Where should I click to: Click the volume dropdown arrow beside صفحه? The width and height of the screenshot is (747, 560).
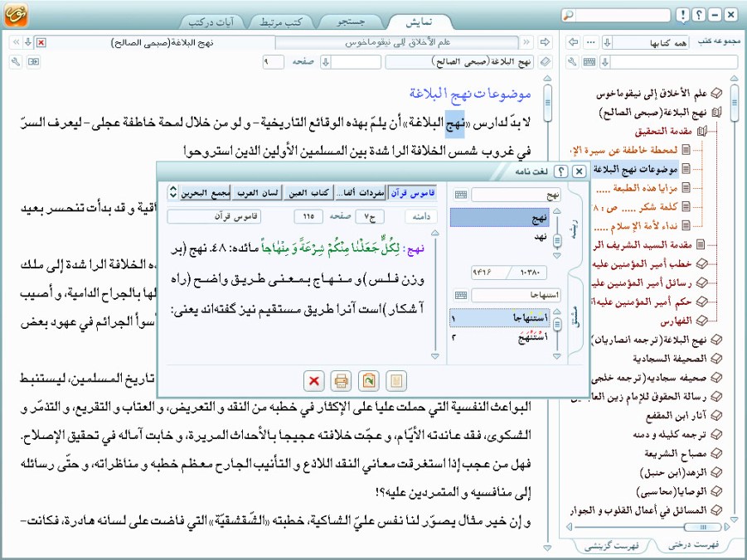point(326,62)
